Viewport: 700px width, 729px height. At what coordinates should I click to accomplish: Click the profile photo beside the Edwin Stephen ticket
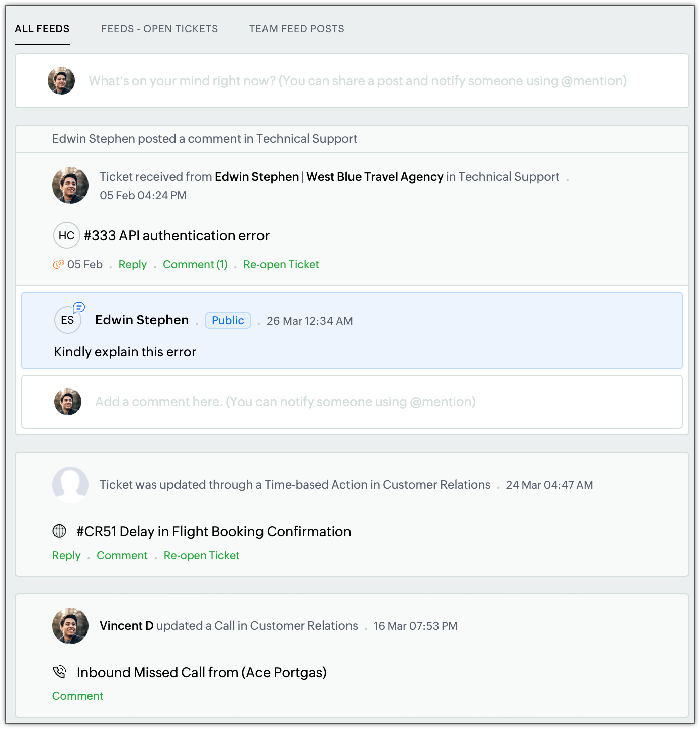point(70,185)
